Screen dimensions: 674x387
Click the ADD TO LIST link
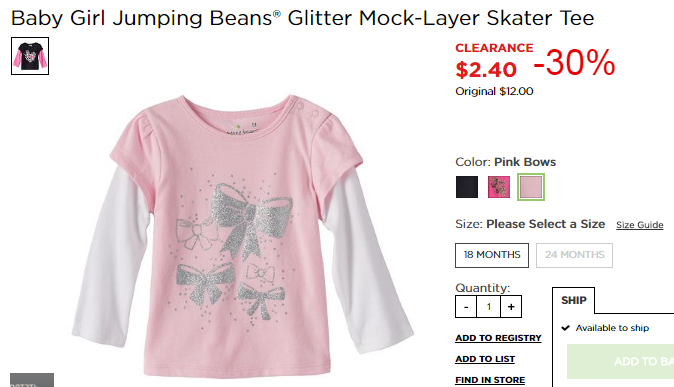[485, 359]
